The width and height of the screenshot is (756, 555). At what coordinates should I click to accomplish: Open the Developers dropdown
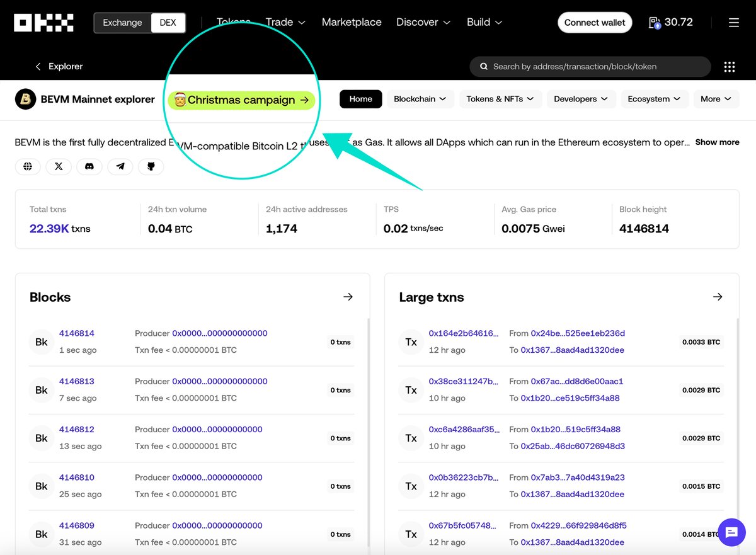pos(581,99)
